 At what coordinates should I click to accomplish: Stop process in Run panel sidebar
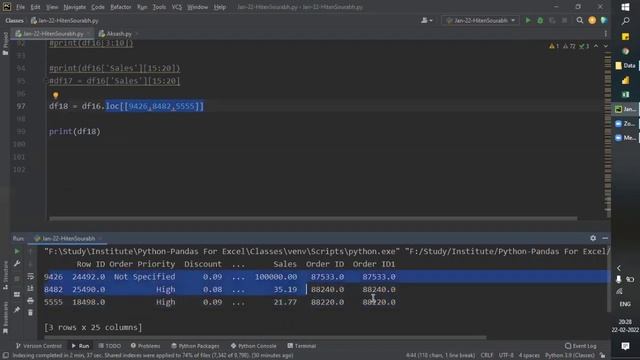[17, 279]
